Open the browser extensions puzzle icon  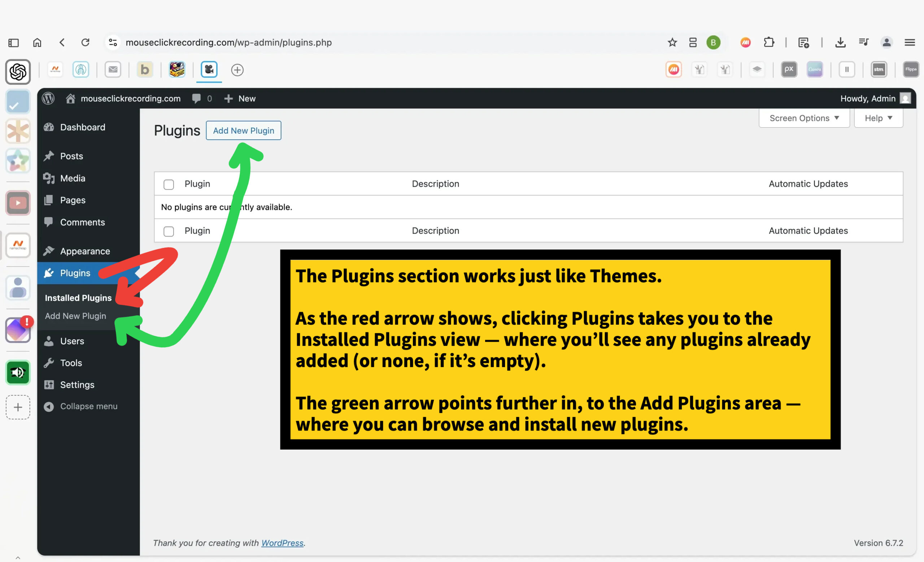[x=769, y=42]
